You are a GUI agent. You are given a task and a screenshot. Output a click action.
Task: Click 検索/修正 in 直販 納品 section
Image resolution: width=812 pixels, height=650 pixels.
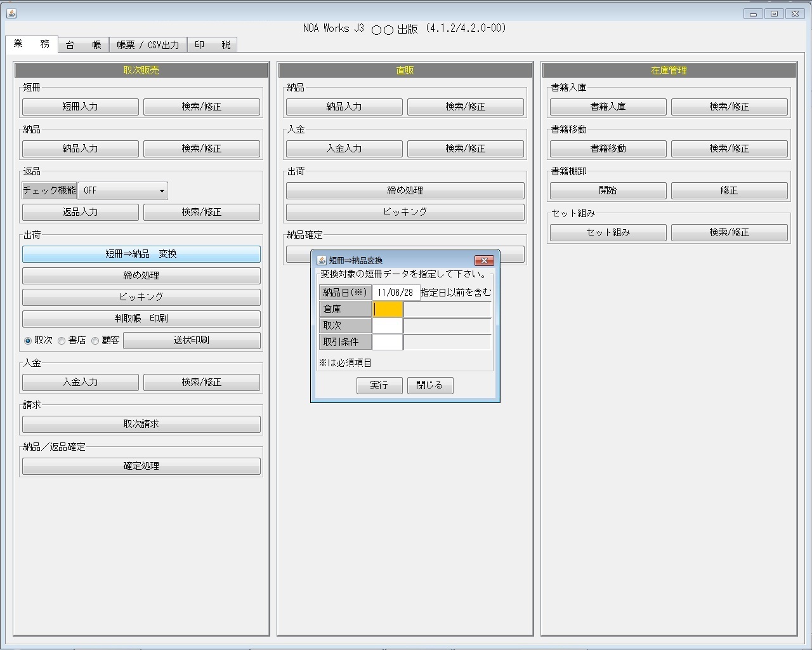(466, 107)
